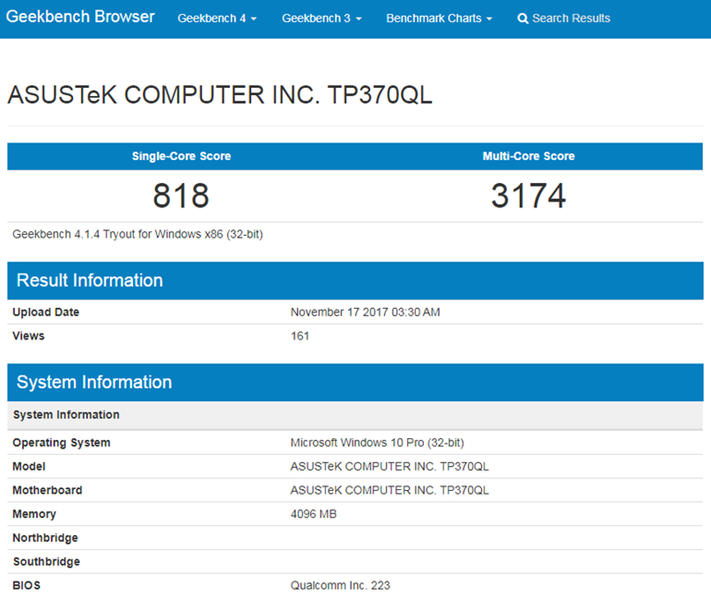Image resolution: width=711 pixels, height=600 pixels.
Task: Select the Motherboard label
Action: 47,490
